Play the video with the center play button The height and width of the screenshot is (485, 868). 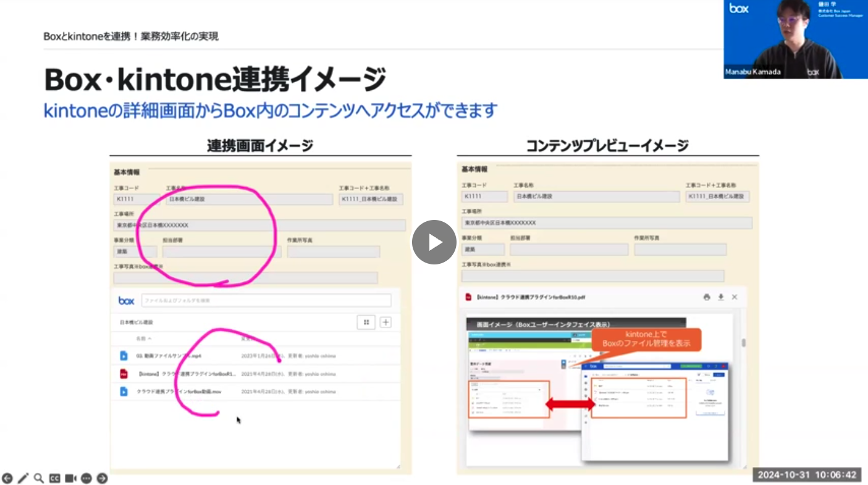pyautogui.click(x=434, y=242)
